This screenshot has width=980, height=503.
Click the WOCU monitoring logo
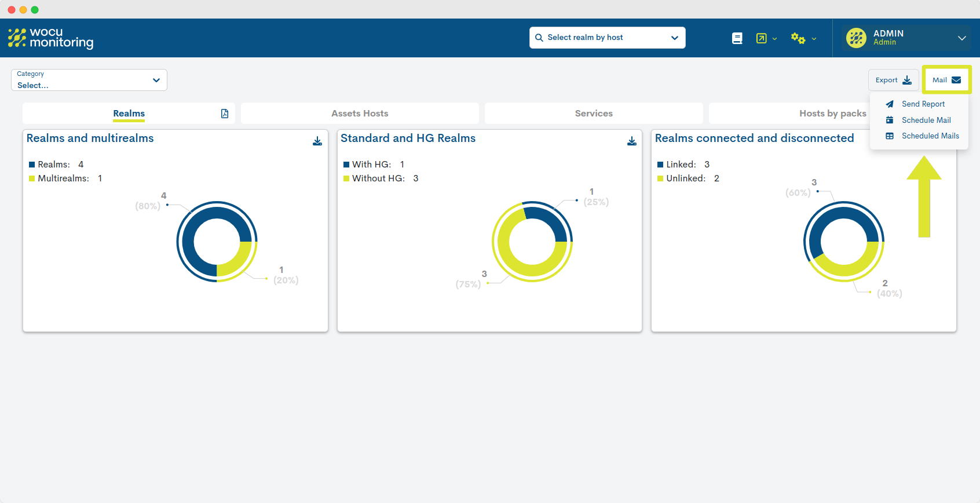tap(50, 38)
